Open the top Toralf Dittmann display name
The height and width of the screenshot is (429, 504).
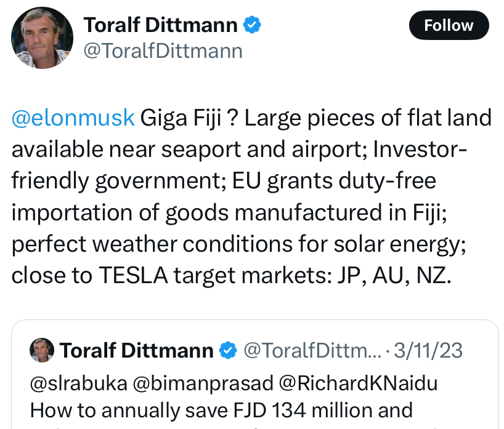[160, 25]
